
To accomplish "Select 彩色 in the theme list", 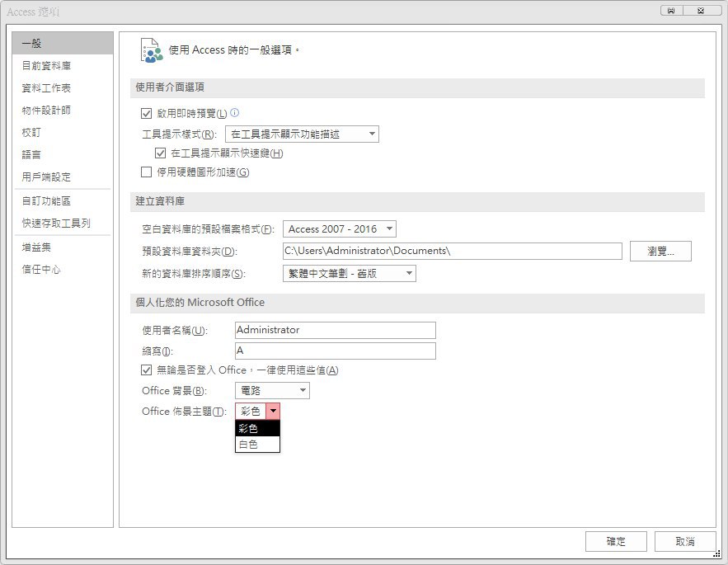I will click(x=258, y=428).
